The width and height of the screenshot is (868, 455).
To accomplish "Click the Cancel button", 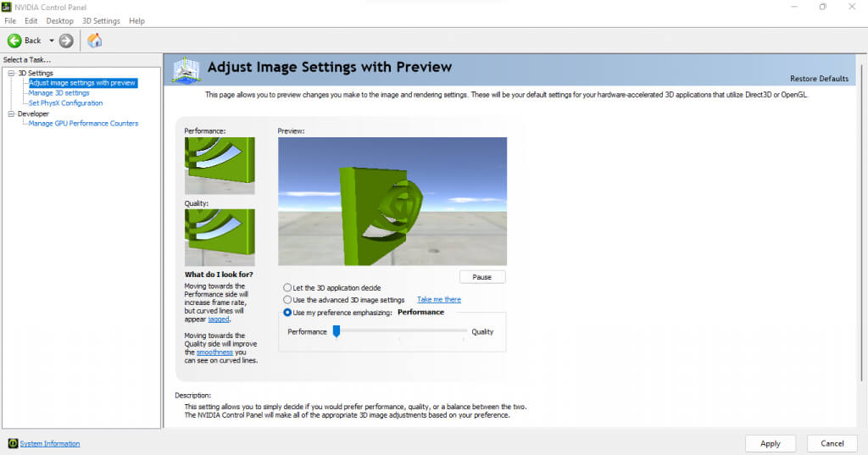I will click(832, 443).
